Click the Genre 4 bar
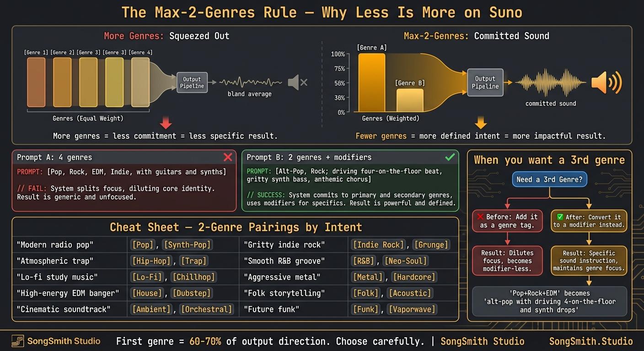644x351 pixels. [140, 82]
